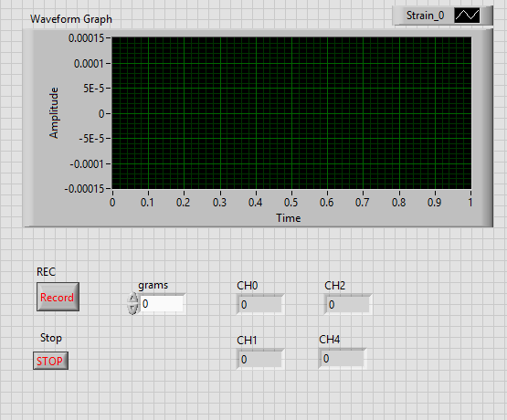Click the STOP button
The width and height of the screenshot is (507, 420).
pyautogui.click(x=50, y=361)
